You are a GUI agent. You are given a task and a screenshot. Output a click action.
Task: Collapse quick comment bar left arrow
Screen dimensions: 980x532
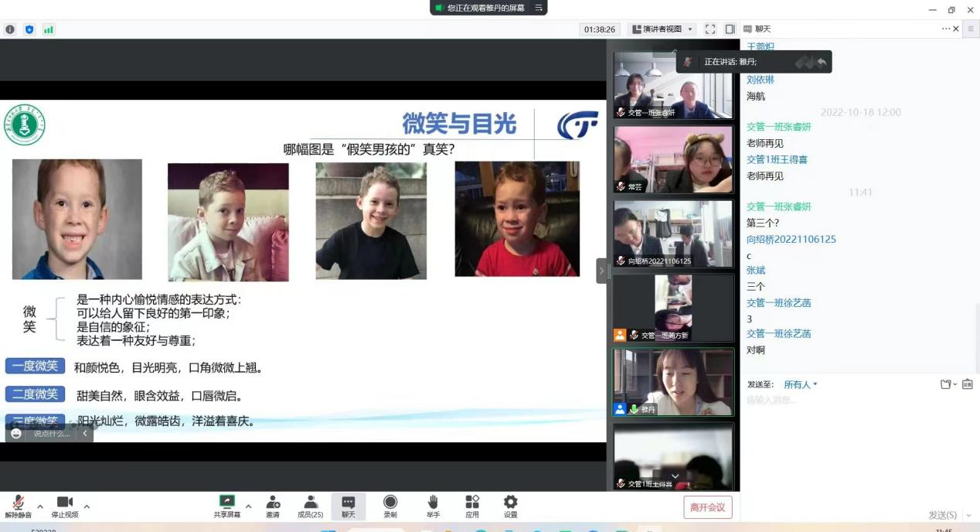click(x=85, y=434)
